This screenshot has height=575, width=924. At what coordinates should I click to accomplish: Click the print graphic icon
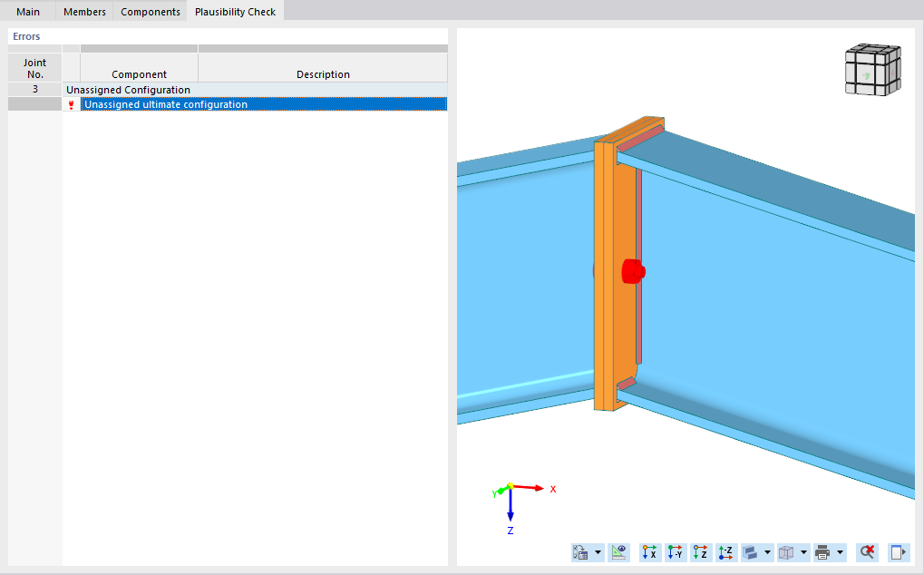coord(822,552)
